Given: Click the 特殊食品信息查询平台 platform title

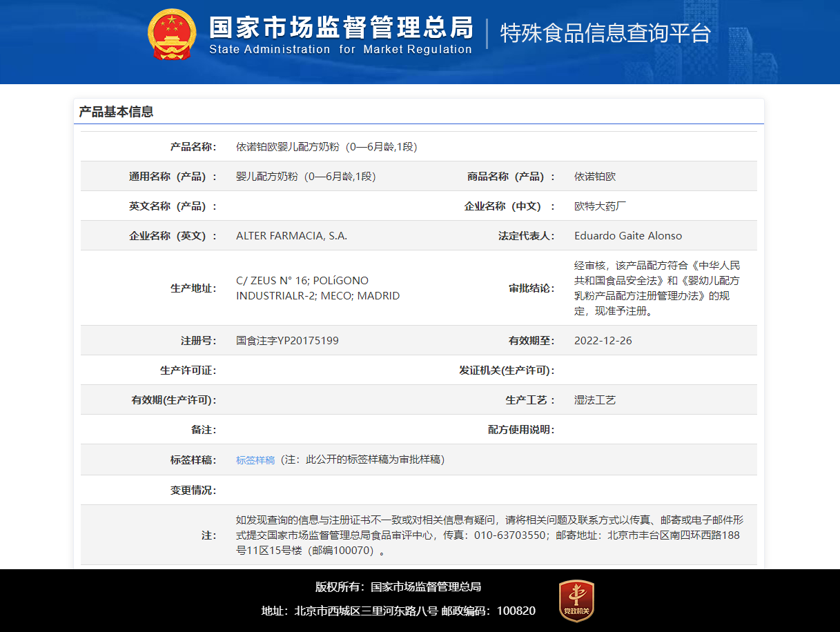Looking at the screenshot, I should tap(605, 33).
